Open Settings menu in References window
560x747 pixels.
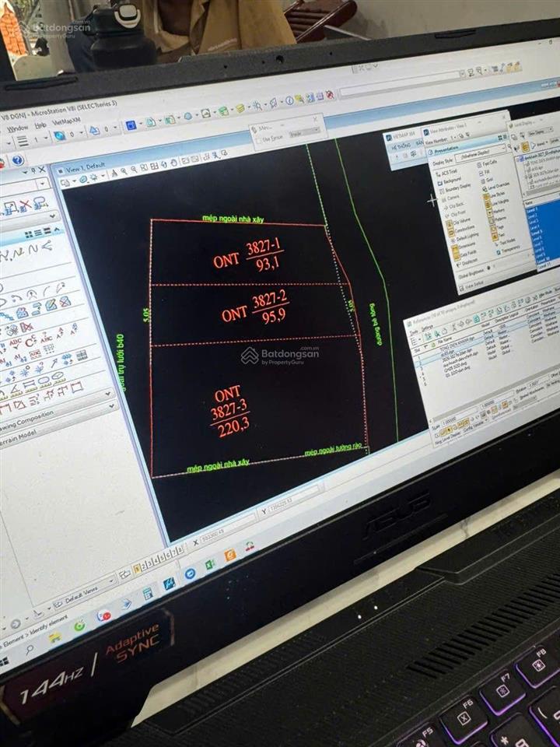(x=427, y=328)
